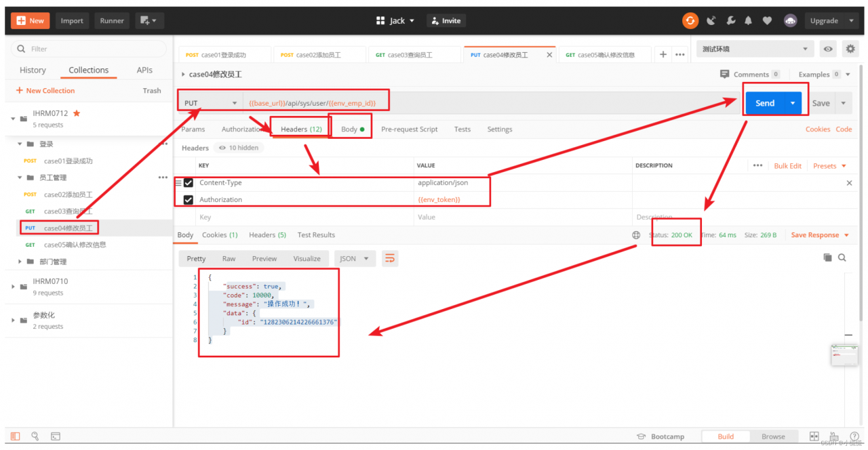The image size is (868, 450).
Task: Open the Send button dropdown arrow
Action: tap(793, 103)
